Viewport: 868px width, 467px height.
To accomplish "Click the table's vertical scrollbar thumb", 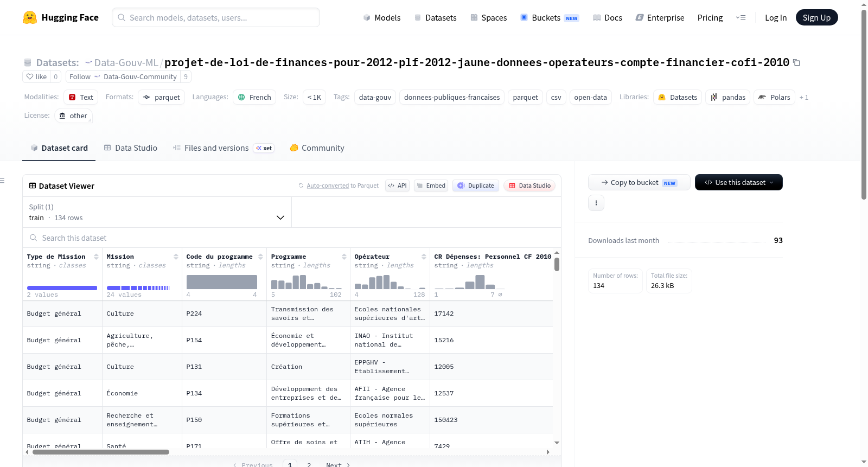I will tap(557, 265).
